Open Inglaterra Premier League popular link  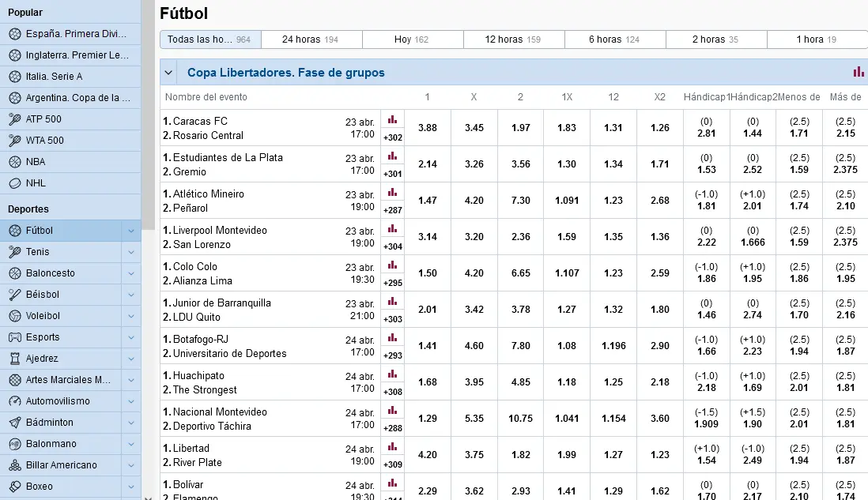pos(70,55)
